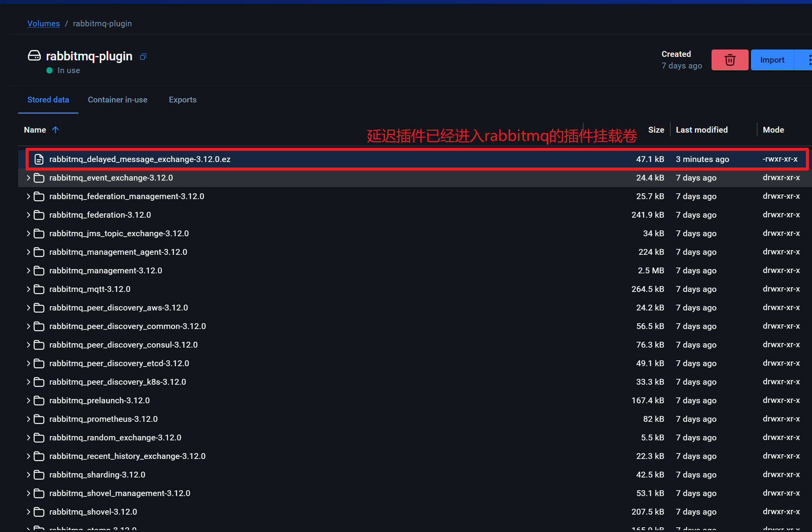Click the 47.1 kB size value

[650, 159]
